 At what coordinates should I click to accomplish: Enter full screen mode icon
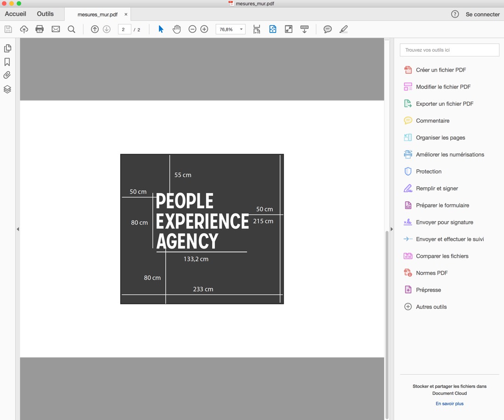(289, 29)
